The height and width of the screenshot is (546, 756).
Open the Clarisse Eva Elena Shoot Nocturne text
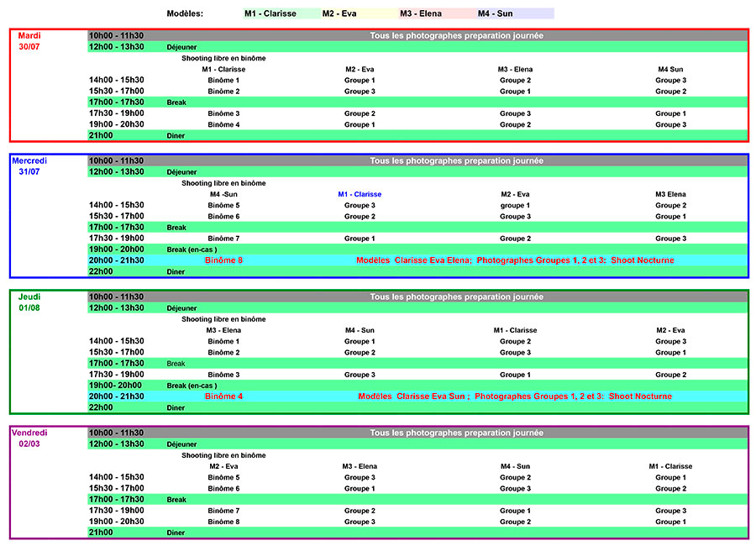pos(514,260)
